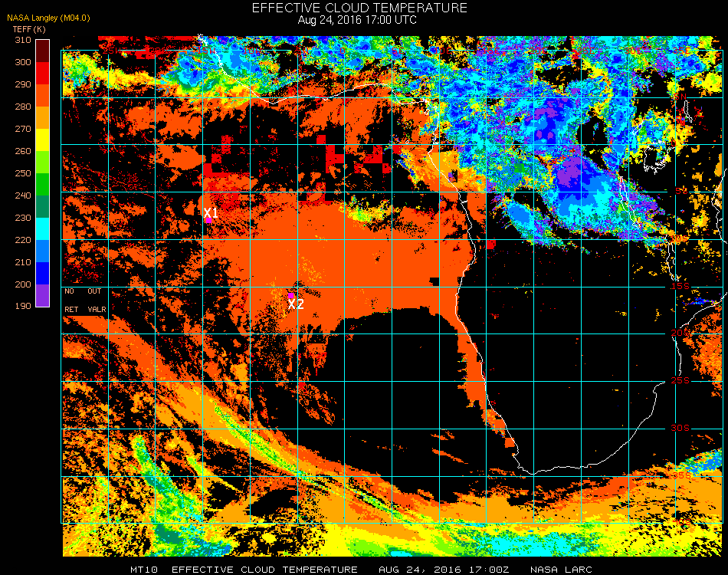Click the 190 value on the TEFF scale
This screenshot has width=728, height=575.
click(23, 306)
